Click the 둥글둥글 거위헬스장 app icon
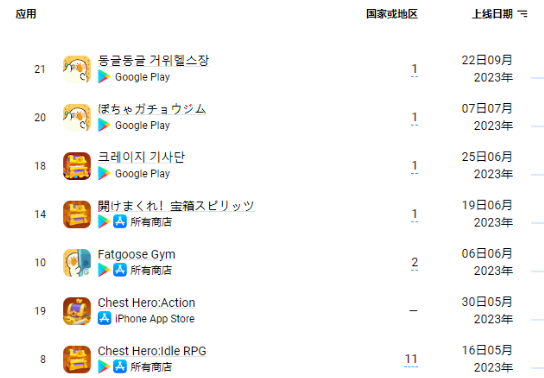The height and width of the screenshot is (378, 544). [77, 69]
